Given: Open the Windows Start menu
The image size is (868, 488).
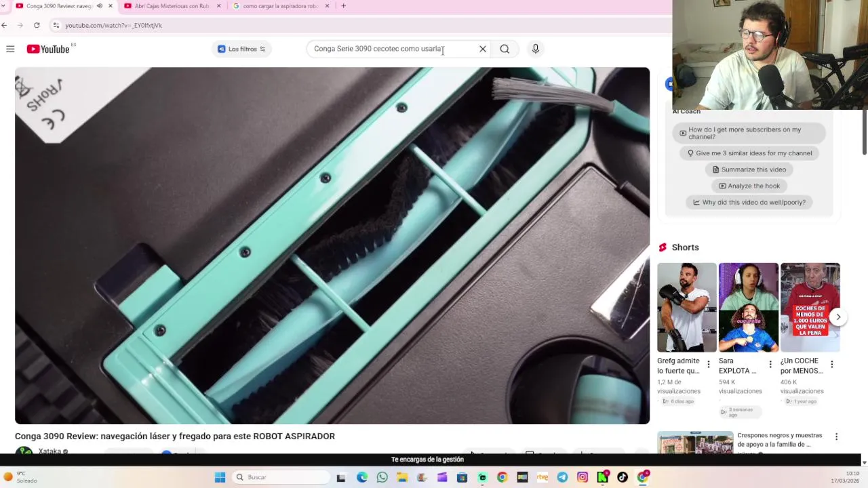Looking at the screenshot, I should pos(220,477).
